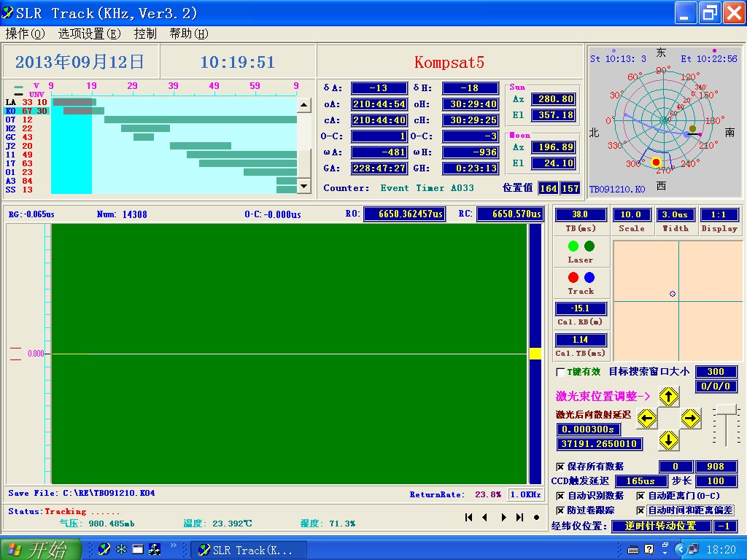Click the satellite list scroll-down arrow
Screen dimensions: 747x560
pyautogui.click(x=304, y=186)
